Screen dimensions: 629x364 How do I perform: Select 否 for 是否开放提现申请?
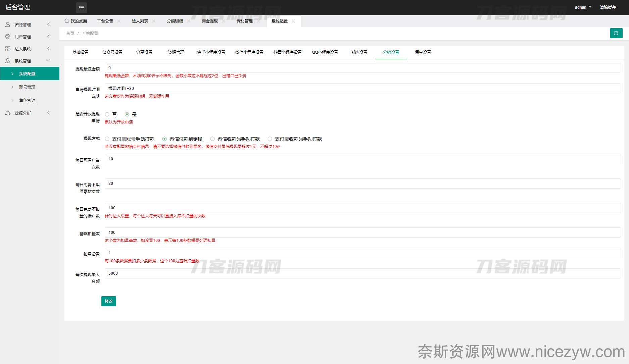tap(107, 114)
